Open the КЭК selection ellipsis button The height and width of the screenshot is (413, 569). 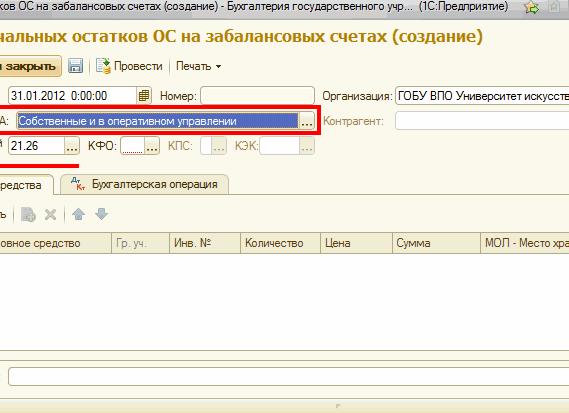pyautogui.click(x=307, y=146)
